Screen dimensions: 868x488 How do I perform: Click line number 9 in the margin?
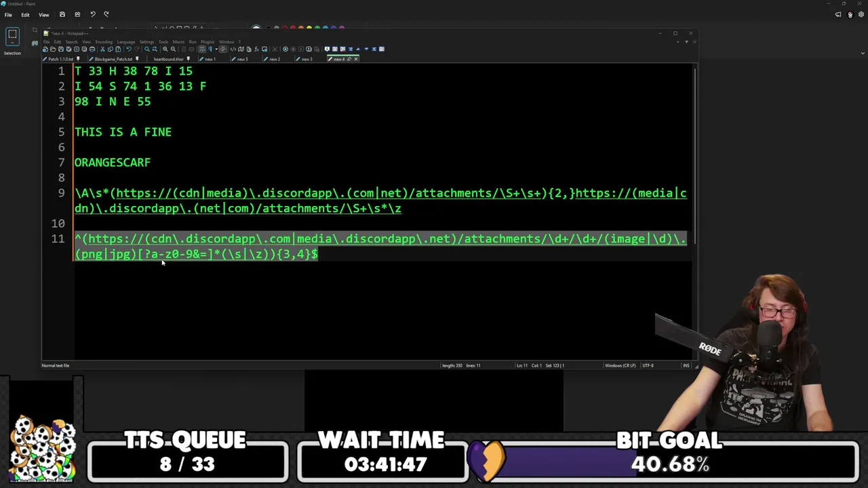[x=61, y=193]
